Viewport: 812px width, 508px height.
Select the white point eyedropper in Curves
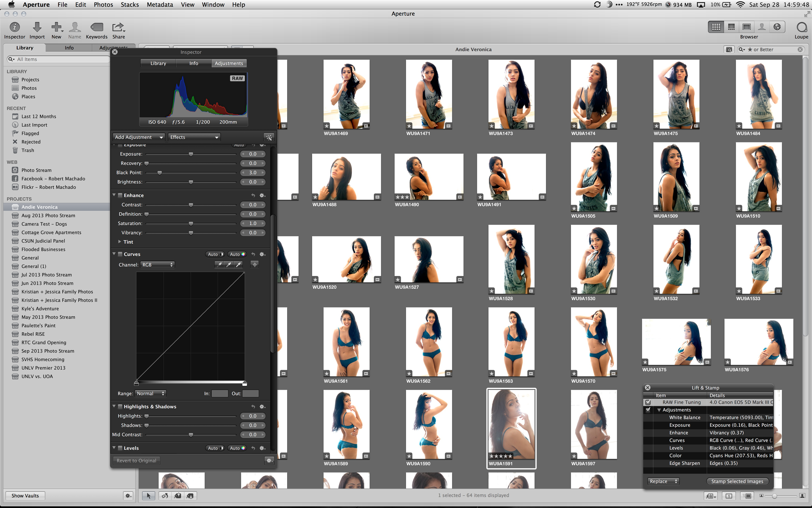click(239, 265)
